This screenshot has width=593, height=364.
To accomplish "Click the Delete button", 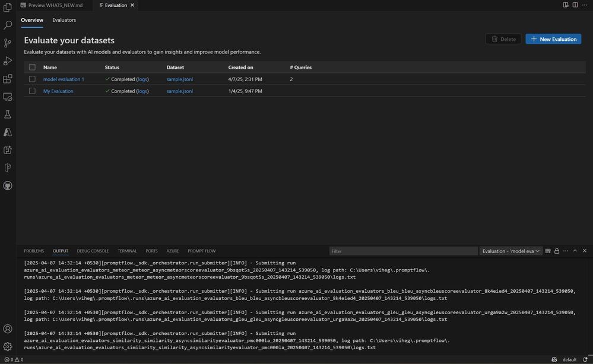I will point(503,39).
